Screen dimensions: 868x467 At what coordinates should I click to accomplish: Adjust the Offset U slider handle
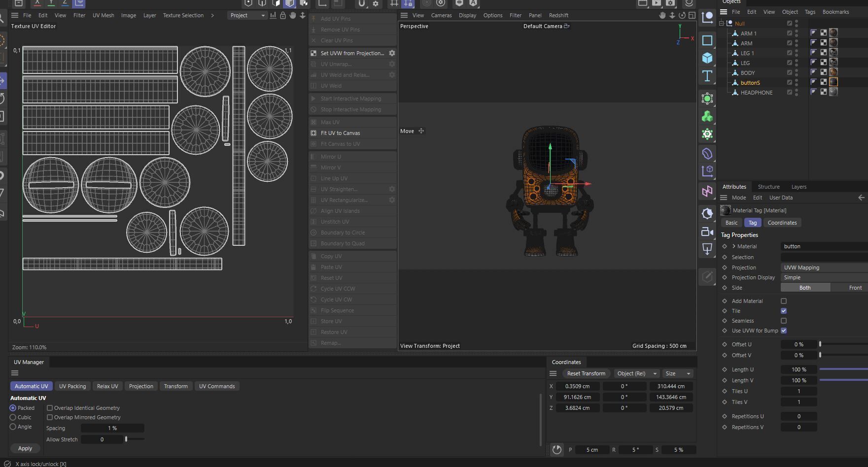coord(820,344)
